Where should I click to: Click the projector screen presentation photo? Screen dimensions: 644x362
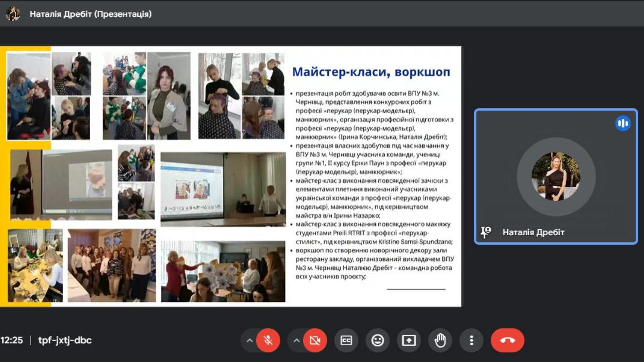[x=223, y=189]
